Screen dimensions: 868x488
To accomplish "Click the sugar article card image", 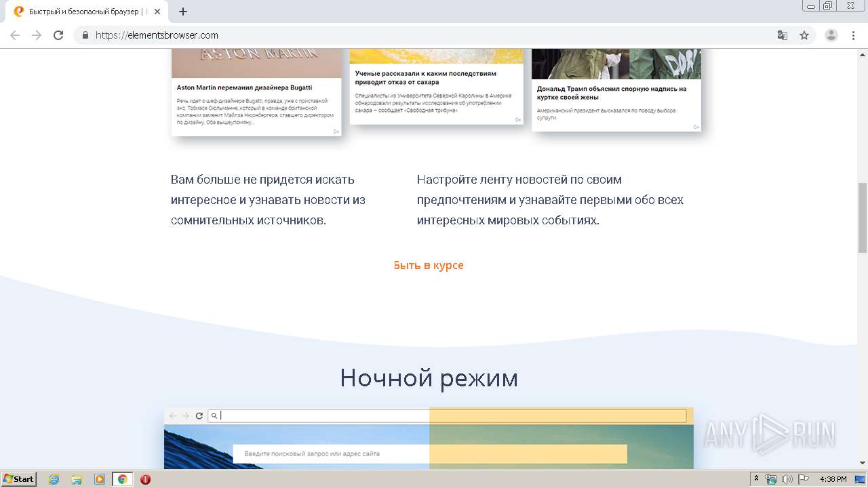I will click(437, 56).
